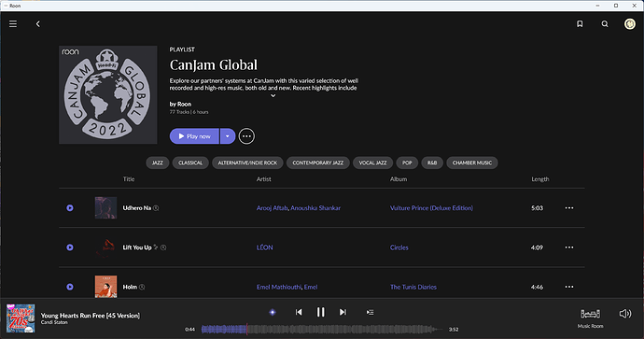Open more options for Lift You Up row
Viewport: 644px width, 339px height.
tap(568, 247)
